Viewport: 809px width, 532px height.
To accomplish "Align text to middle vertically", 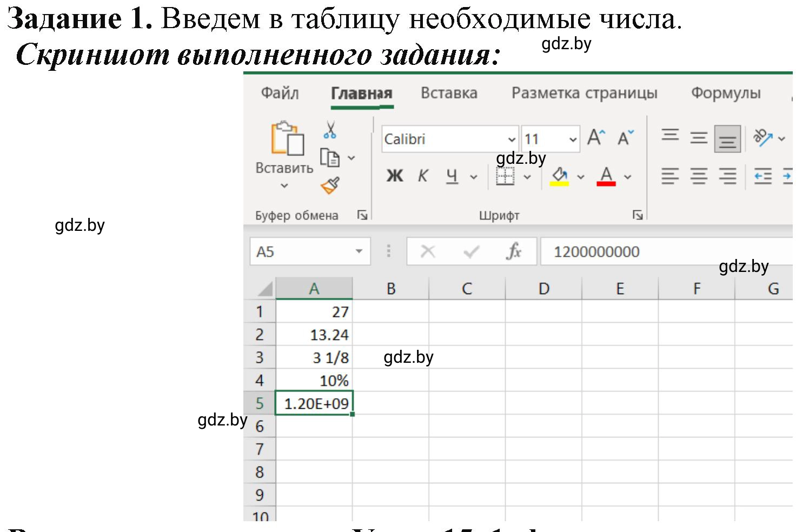I will click(x=699, y=138).
